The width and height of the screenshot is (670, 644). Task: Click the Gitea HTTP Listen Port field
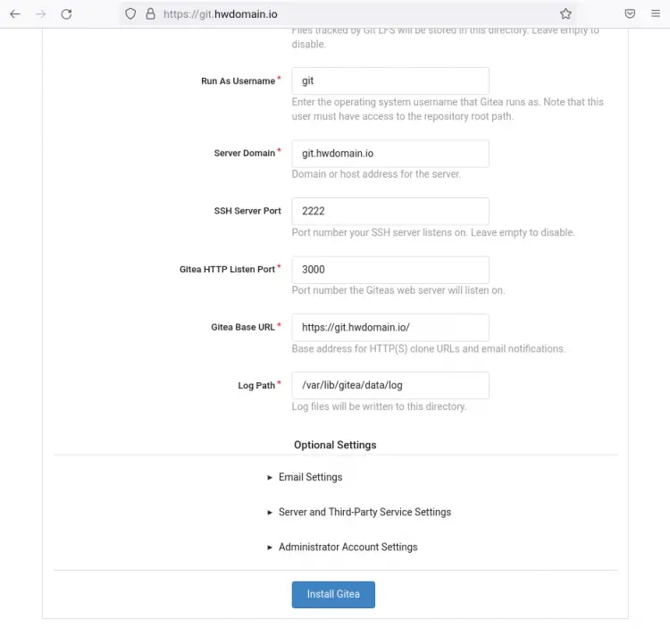coord(390,270)
